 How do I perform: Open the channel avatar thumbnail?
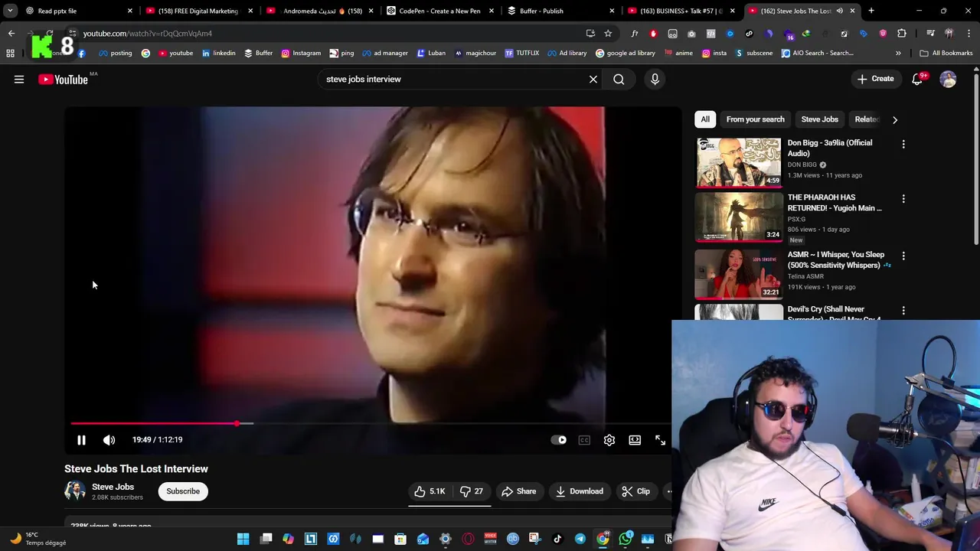coord(75,491)
